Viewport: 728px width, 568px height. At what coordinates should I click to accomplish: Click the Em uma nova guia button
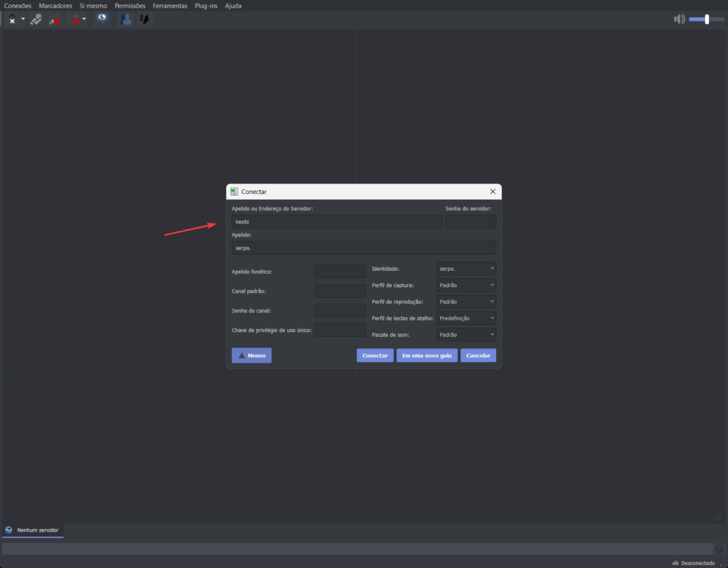click(427, 355)
